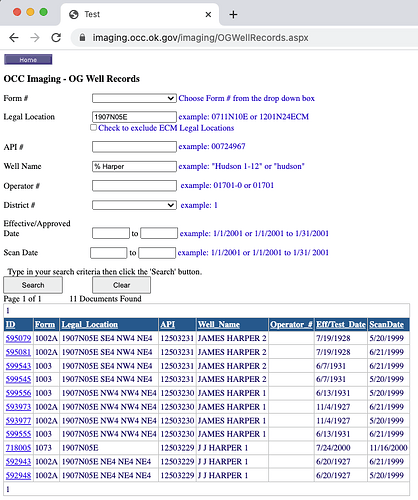
Task: Sort by Form column header
Action: click(x=45, y=324)
